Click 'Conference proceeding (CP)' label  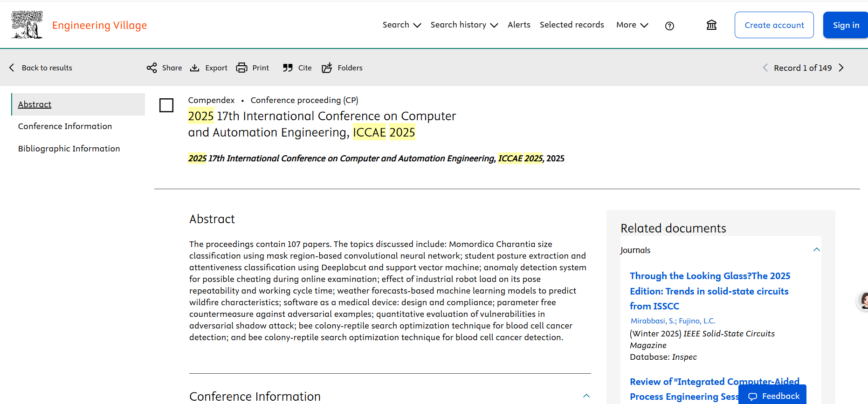tap(304, 100)
